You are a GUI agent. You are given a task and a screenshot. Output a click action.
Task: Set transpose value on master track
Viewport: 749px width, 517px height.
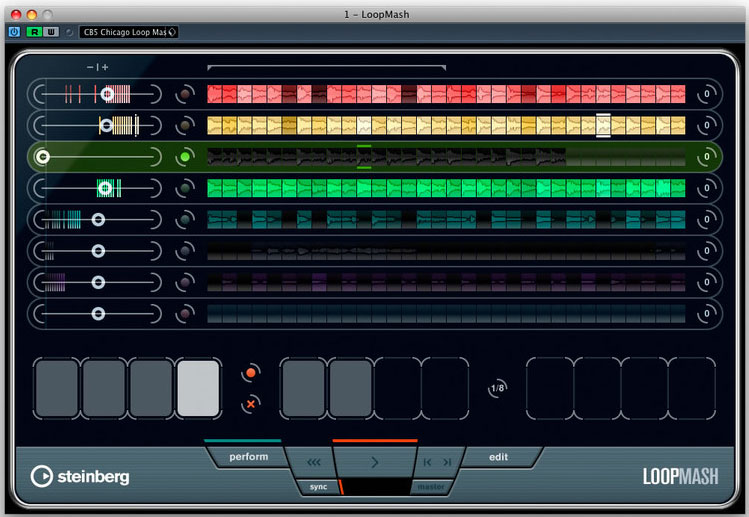point(706,157)
